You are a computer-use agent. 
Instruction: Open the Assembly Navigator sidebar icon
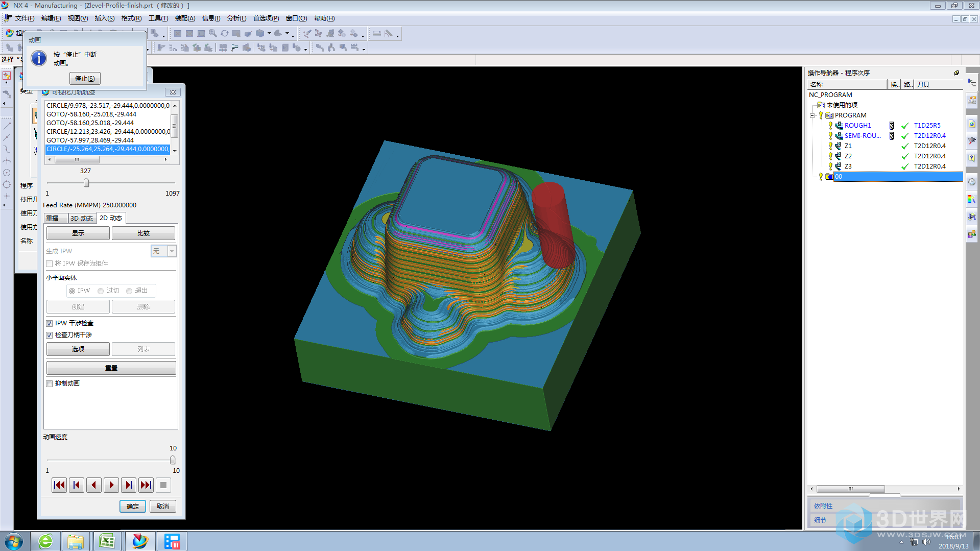tap(972, 100)
